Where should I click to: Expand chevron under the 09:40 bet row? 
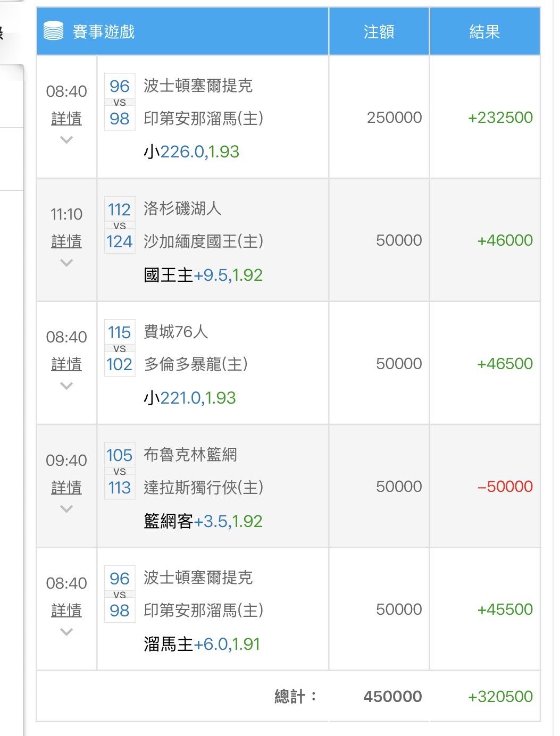pos(66,509)
